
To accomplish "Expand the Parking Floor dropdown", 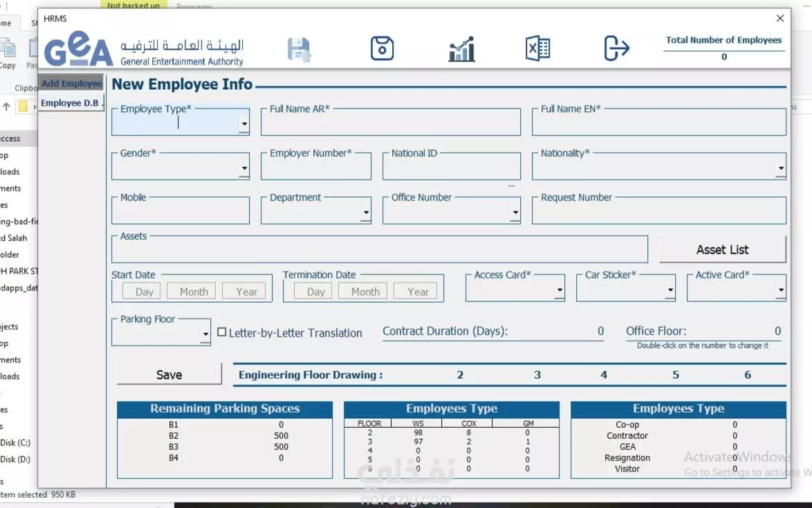I will coord(205,335).
